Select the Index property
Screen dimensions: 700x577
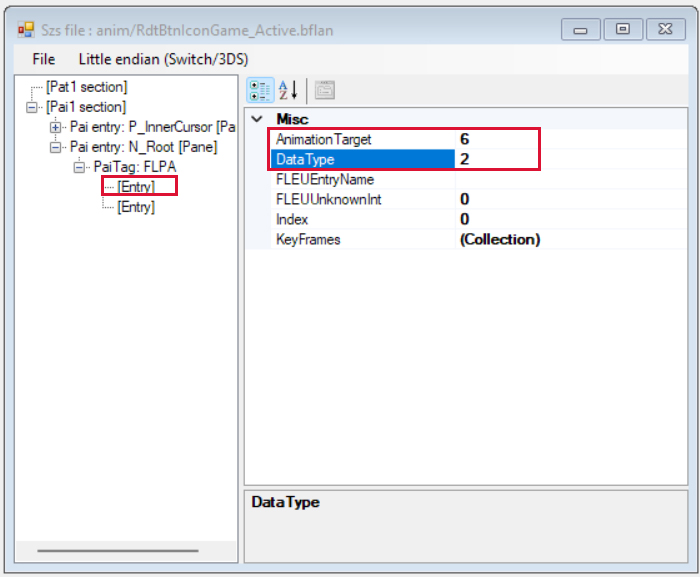(x=362, y=219)
